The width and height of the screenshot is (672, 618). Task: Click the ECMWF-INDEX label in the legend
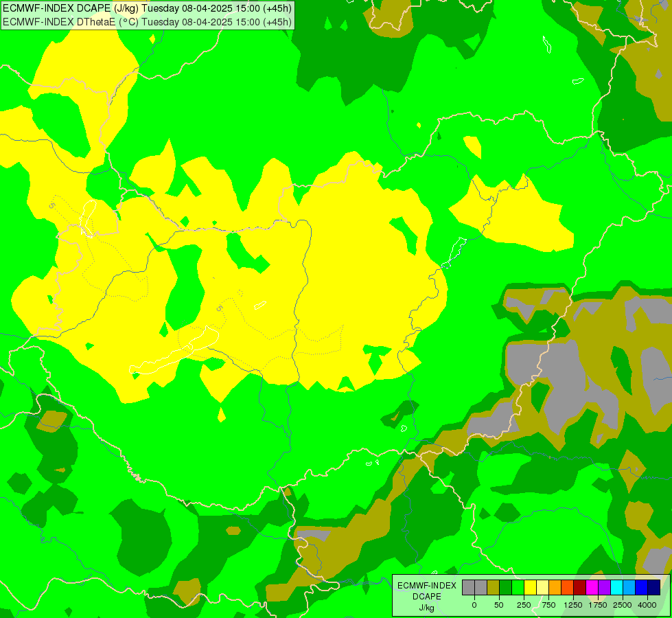click(427, 586)
